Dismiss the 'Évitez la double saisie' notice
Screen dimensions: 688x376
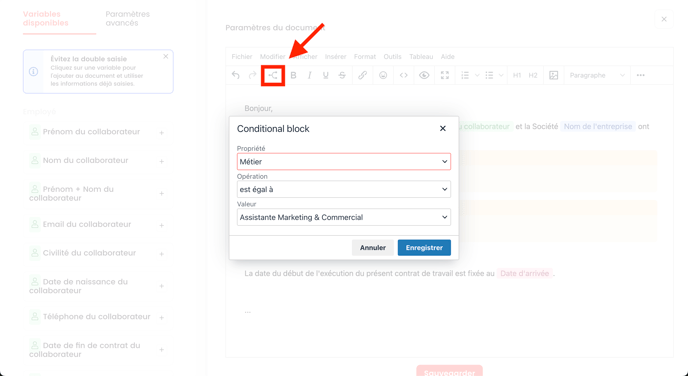click(x=165, y=57)
